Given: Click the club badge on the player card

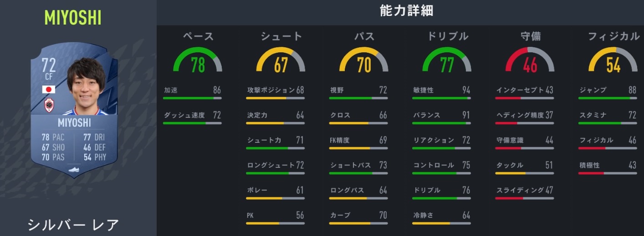Looking at the screenshot, I should click(x=49, y=105).
